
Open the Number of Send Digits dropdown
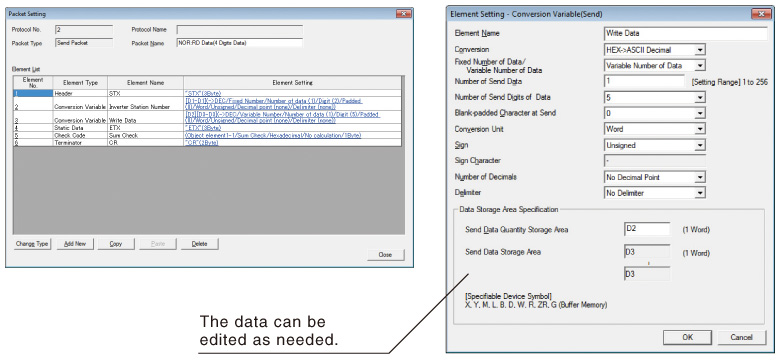(655, 97)
